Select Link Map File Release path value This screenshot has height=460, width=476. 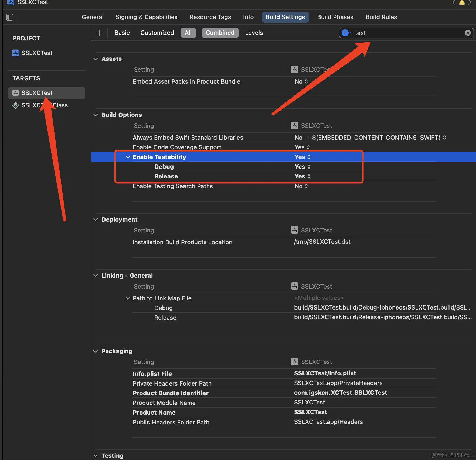(383, 317)
